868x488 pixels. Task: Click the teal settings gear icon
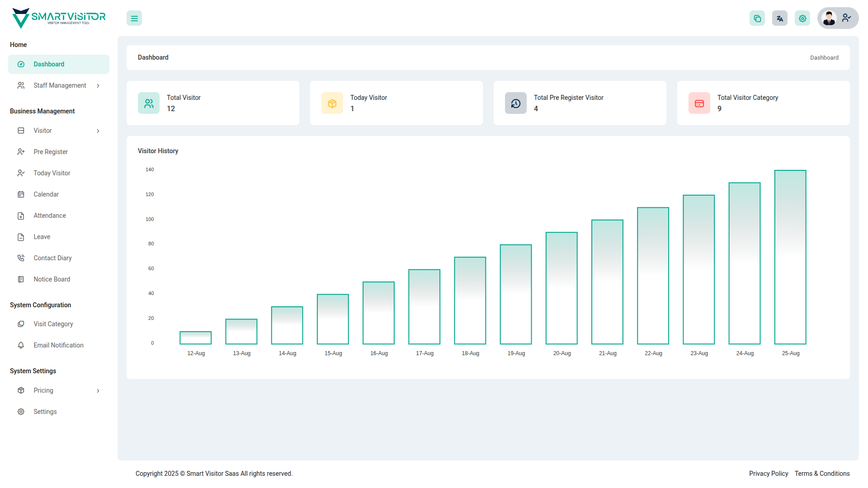tap(802, 19)
